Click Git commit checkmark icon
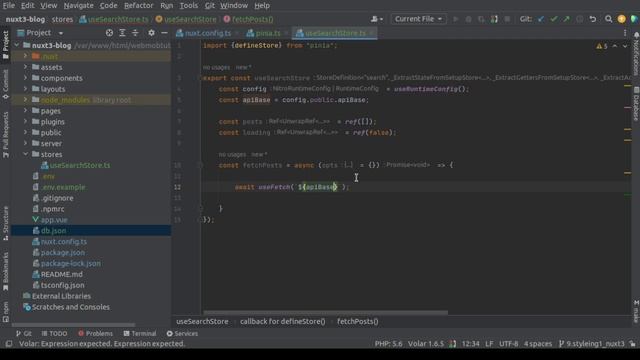The width and height of the screenshot is (640, 360). pyautogui.click(x=553, y=19)
